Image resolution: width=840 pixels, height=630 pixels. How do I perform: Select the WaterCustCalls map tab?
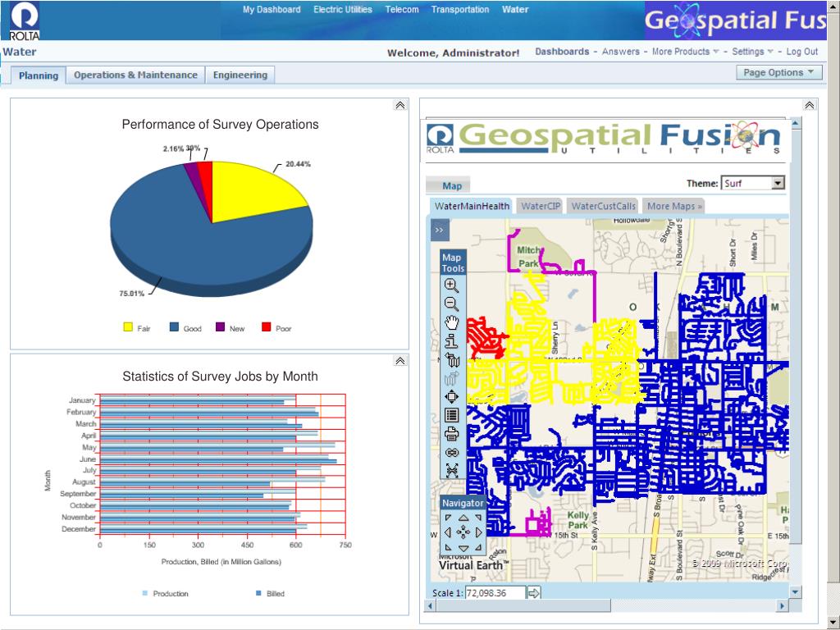[603, 206]
